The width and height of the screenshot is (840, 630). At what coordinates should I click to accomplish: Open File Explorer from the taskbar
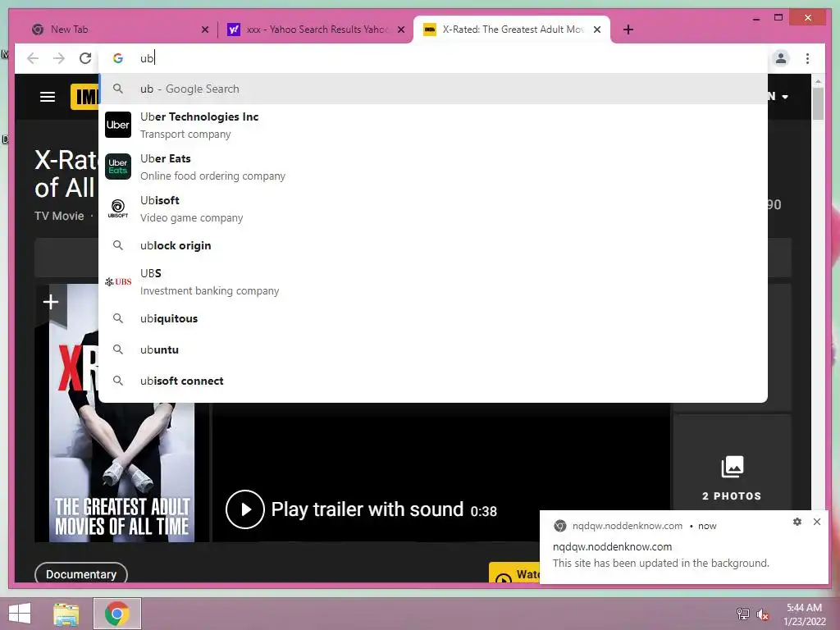click(x=66, y=614)
